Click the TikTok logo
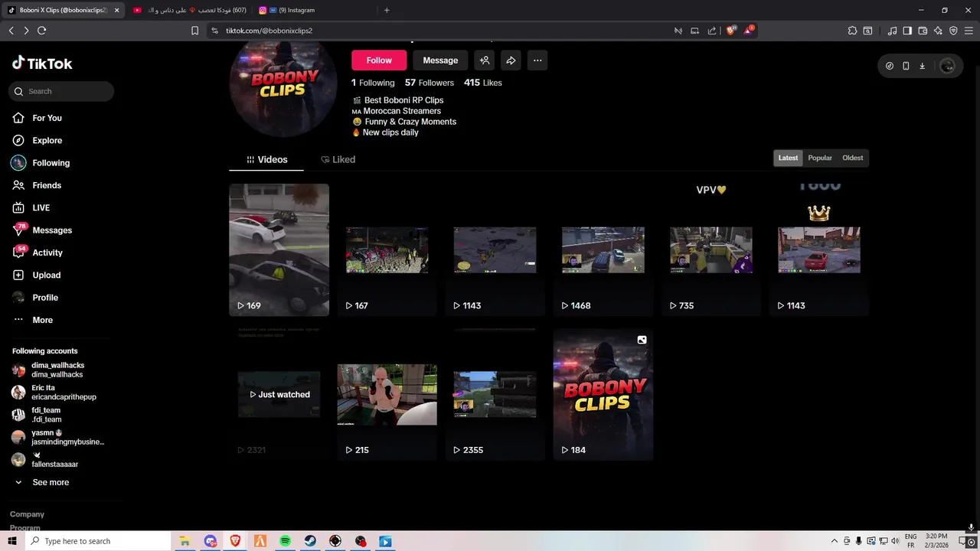The height and width of the screenshot is (551, 980). pyautogui.click(x=42, y=64)
